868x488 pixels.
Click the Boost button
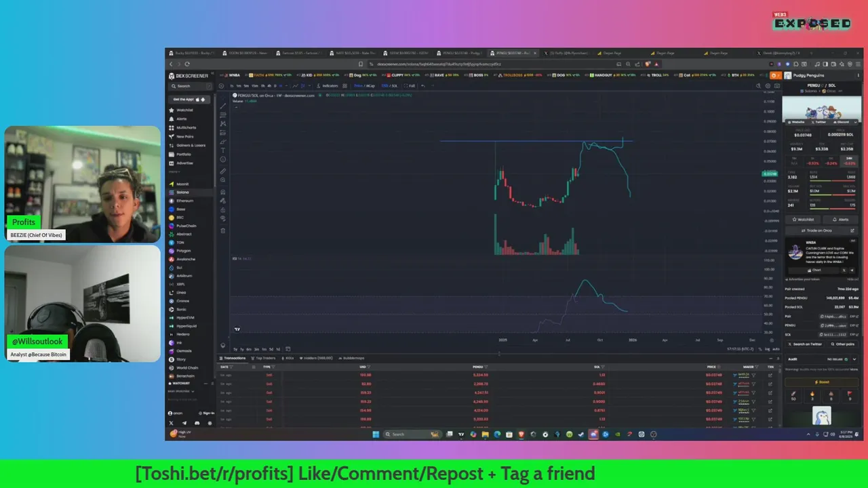[822, 382]
